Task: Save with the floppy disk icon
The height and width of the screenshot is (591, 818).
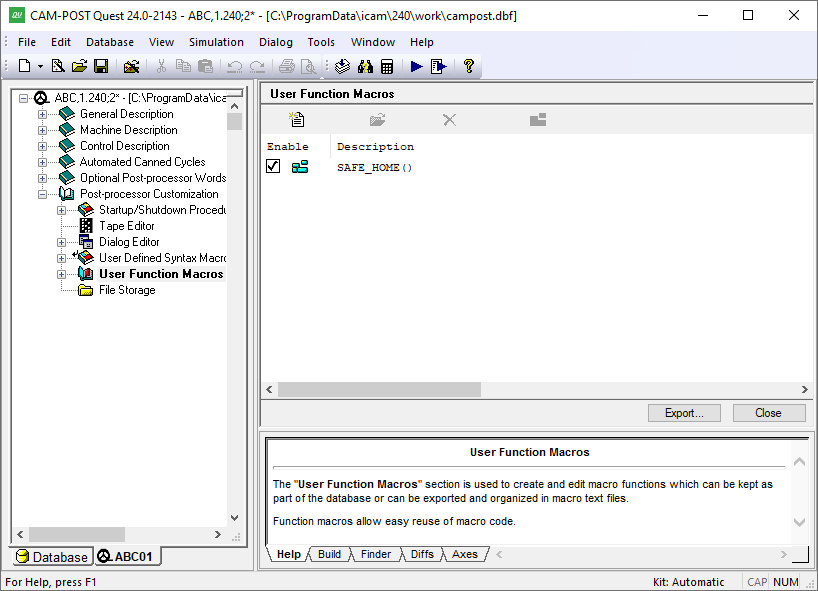Action: (101, 66)
